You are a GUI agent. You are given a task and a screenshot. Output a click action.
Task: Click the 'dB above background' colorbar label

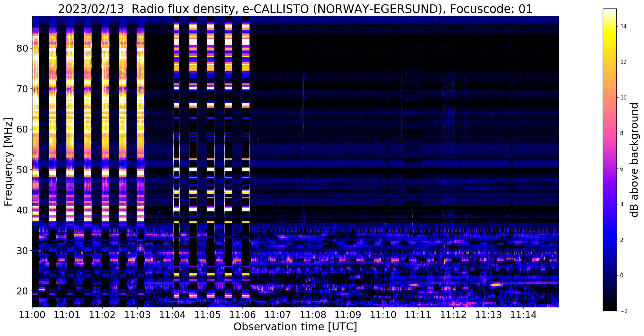[634, 160]
